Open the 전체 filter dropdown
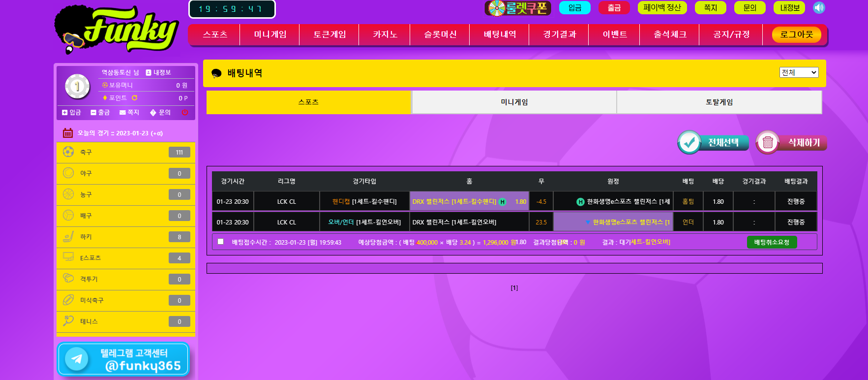 799,72
